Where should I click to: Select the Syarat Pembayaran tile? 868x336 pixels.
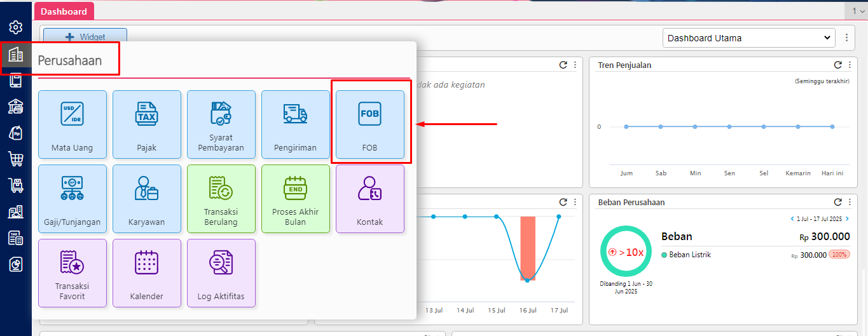[x=221, y=124]
